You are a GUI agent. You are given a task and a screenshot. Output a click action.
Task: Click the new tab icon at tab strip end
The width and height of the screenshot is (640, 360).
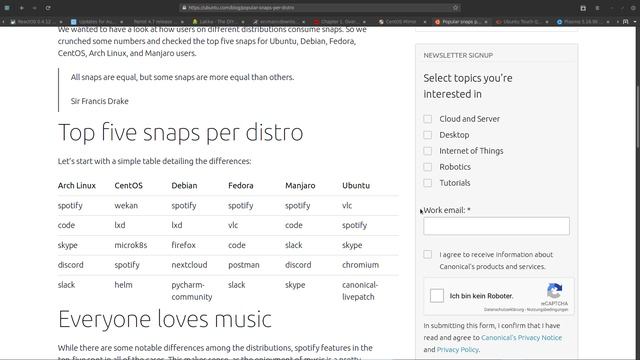[625, 22]
